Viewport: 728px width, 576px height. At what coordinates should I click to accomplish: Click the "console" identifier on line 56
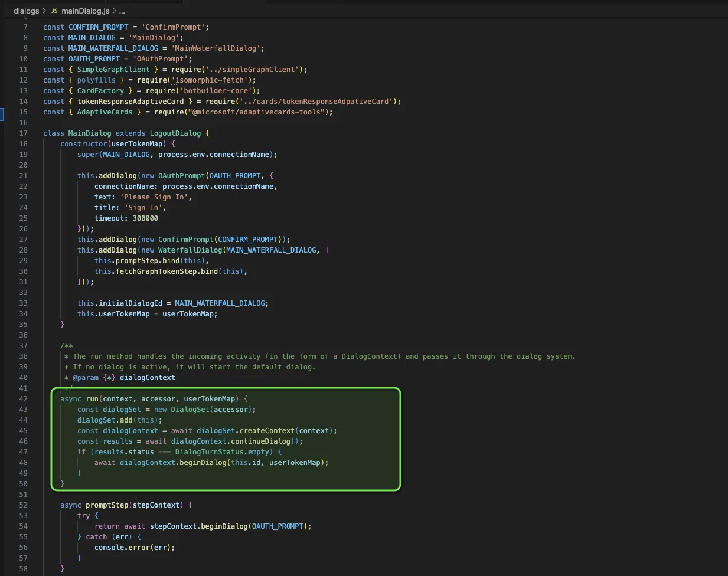click(x=109, y=548)
